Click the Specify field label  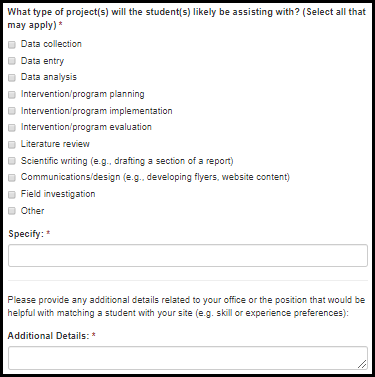(26, 234)
